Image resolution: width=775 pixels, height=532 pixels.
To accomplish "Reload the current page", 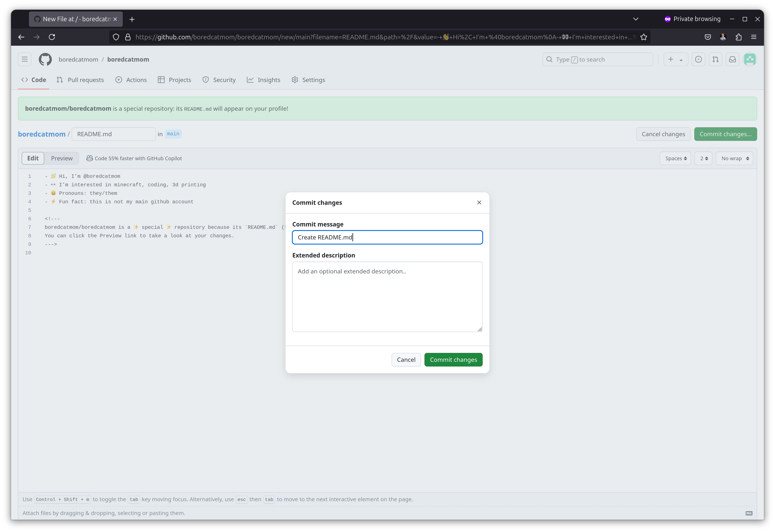I will [x=52, y=37].
